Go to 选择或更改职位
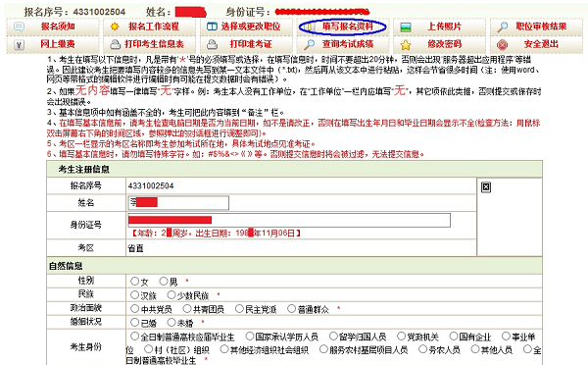The height and width of the screenshot is (365, 588). [251, 26]
